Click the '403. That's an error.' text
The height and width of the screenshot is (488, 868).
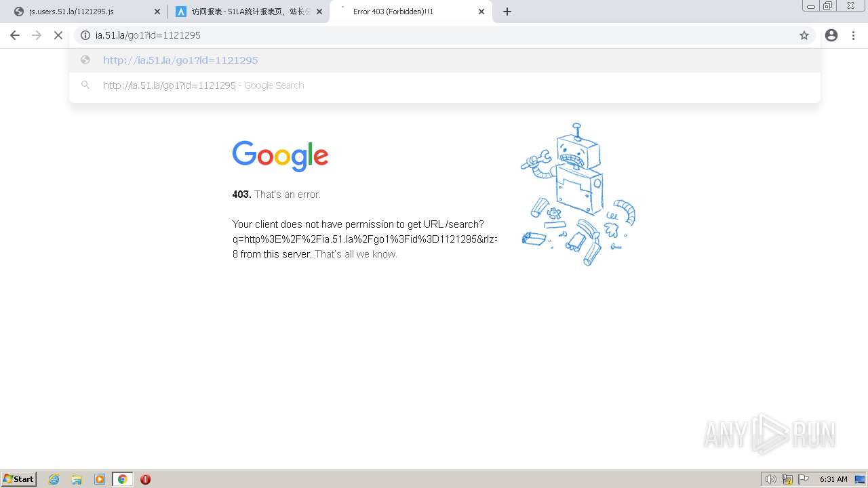[x=276, y=195]
